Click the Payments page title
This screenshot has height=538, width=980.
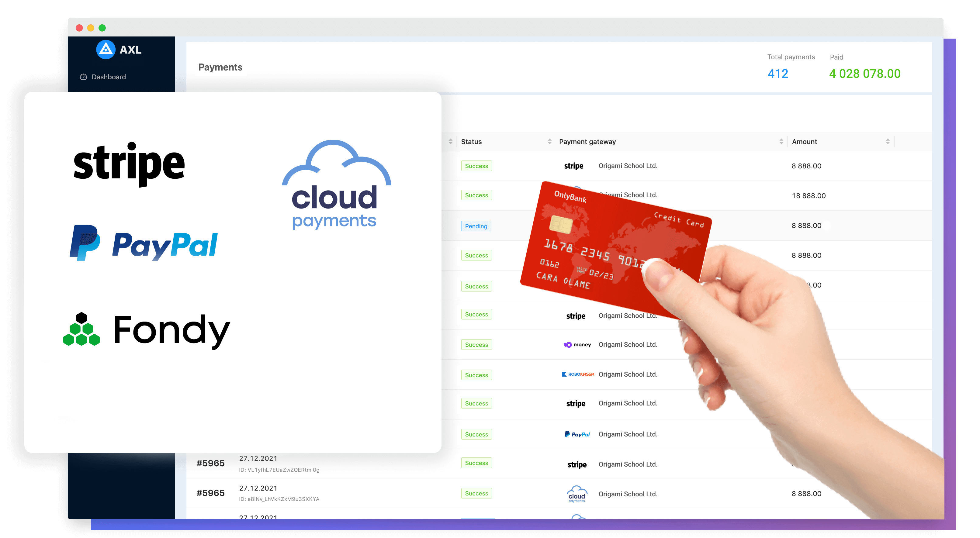point(220,67)
